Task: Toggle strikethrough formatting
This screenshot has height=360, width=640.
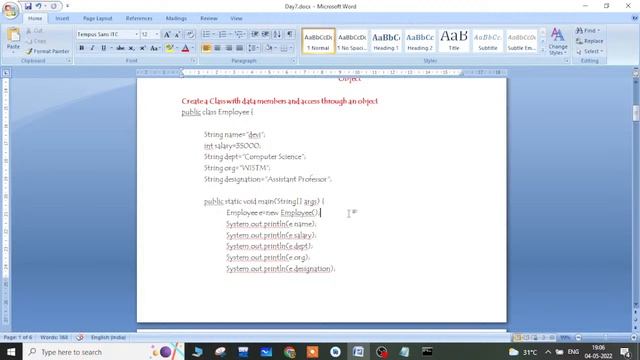Action: [x=120, y=48]
